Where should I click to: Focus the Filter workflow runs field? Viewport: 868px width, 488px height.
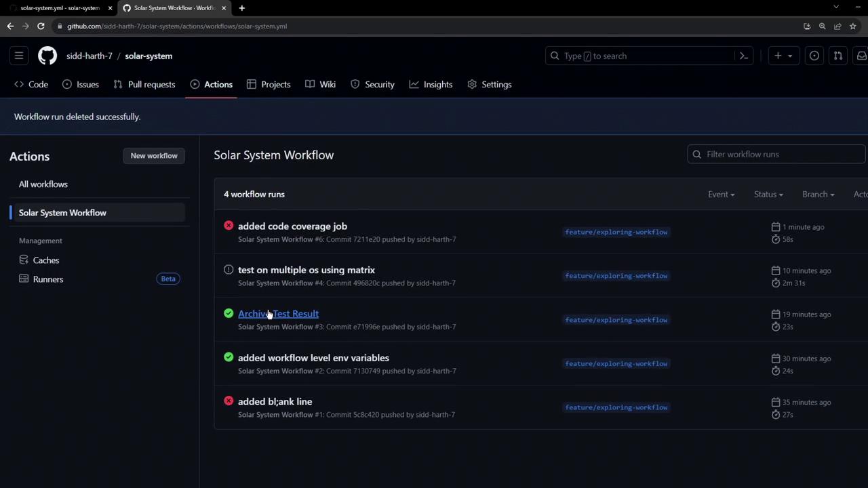coord(777,154)
